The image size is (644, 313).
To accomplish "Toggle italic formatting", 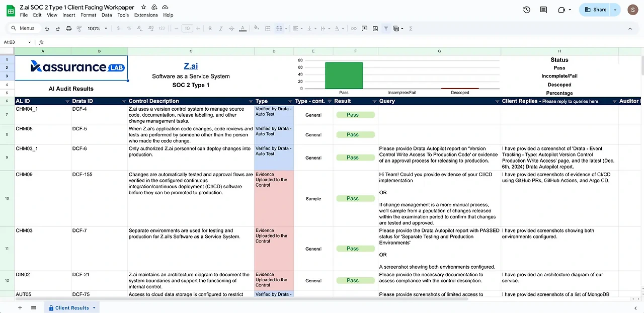I will 220,29.
